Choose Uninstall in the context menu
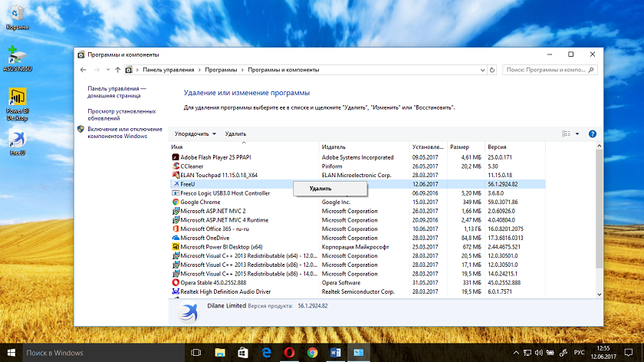 [x=330, y=189]
